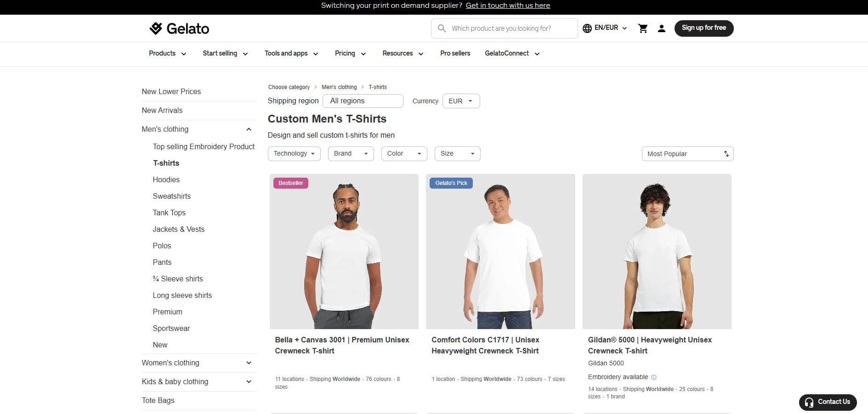Image resolution: width=868 pixels, height=414 pixels.
Task: Select ¾ Sleeve shirts category
Action: pyautogui.click(x=177, y=279)
